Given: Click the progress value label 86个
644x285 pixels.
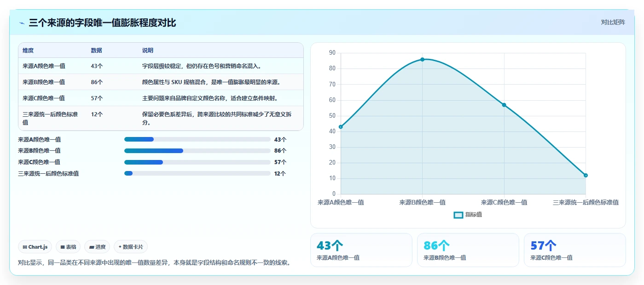Looking at the screenshot, I should [280, 151].
